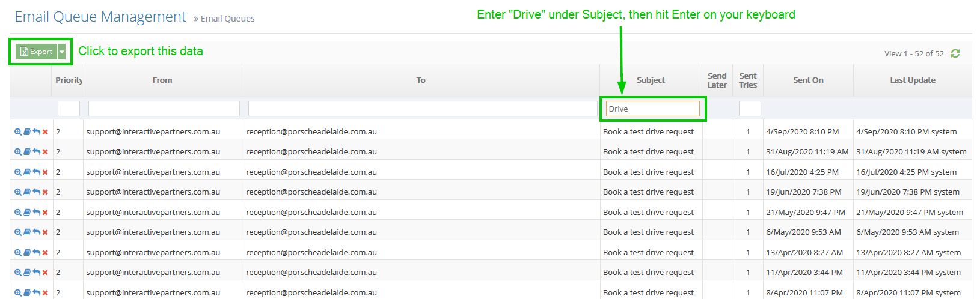The image size is (980, 299).
Task: Click the Priority column header
Action: (68, 80)
